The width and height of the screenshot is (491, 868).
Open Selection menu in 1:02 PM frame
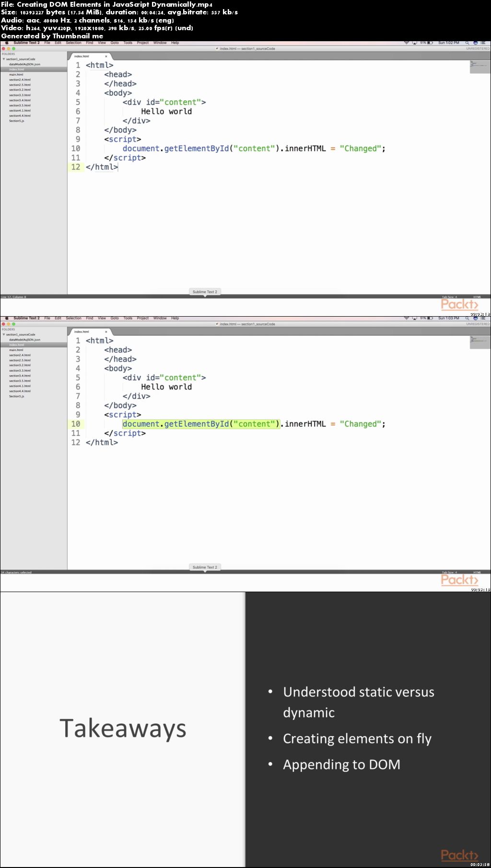pyautogui.click(x=74, y=43)
